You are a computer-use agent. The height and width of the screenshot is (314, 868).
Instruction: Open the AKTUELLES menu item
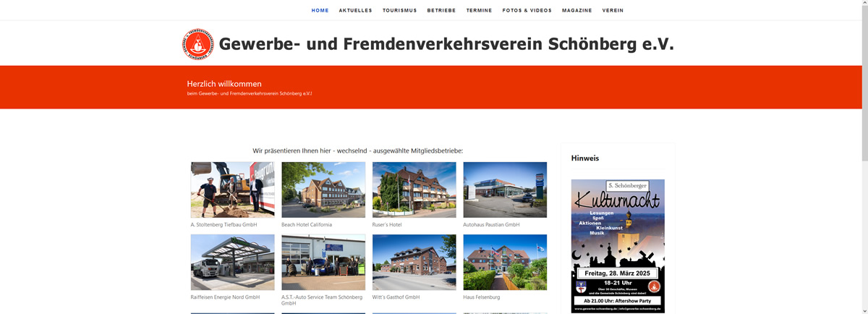tap(355, 11)
